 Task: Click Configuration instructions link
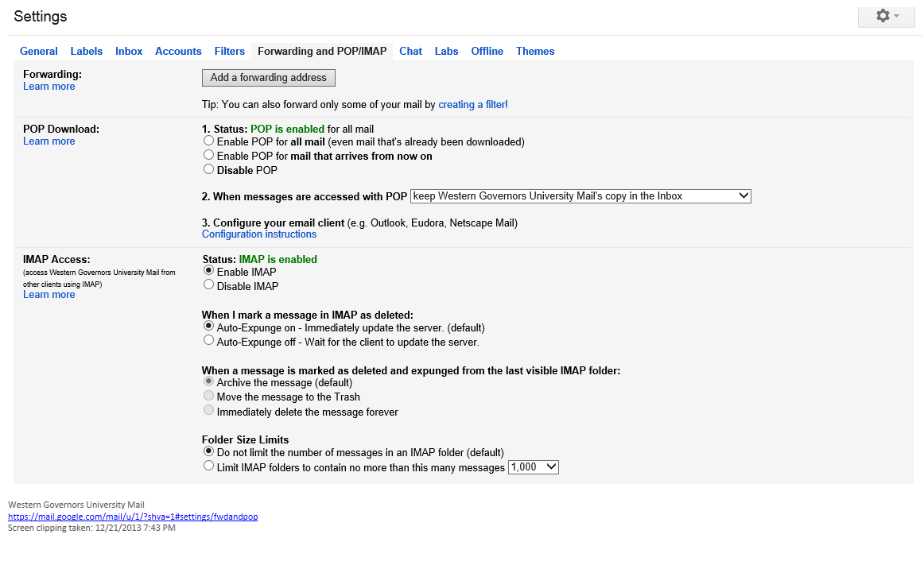coord(258,234)
